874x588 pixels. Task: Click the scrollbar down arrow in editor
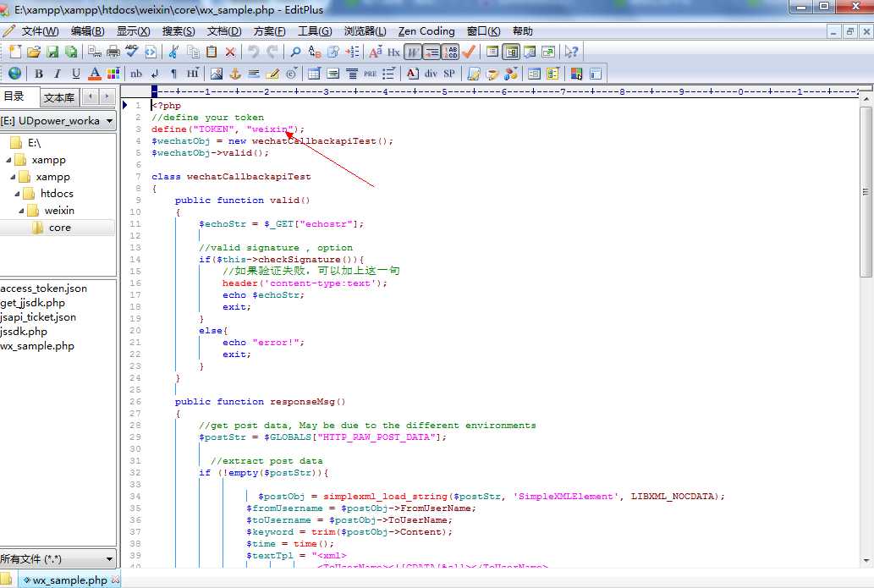point(866,561)
